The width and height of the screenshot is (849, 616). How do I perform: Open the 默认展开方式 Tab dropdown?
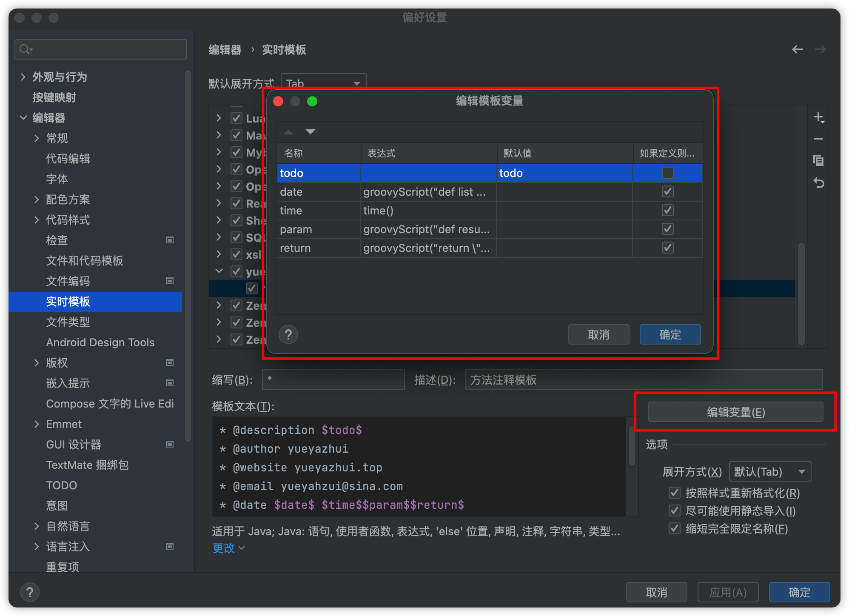tap(323, 83)
